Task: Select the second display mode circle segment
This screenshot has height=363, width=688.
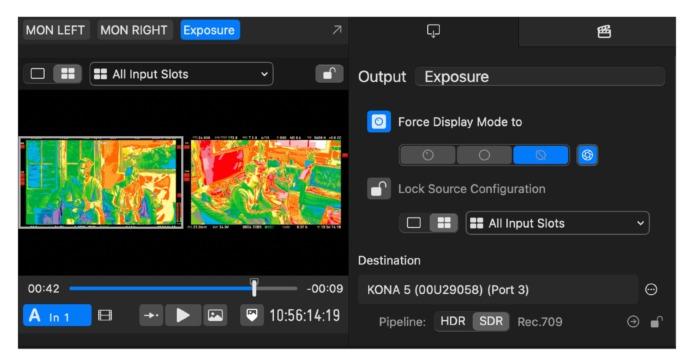Action: [x=484, y=155]
